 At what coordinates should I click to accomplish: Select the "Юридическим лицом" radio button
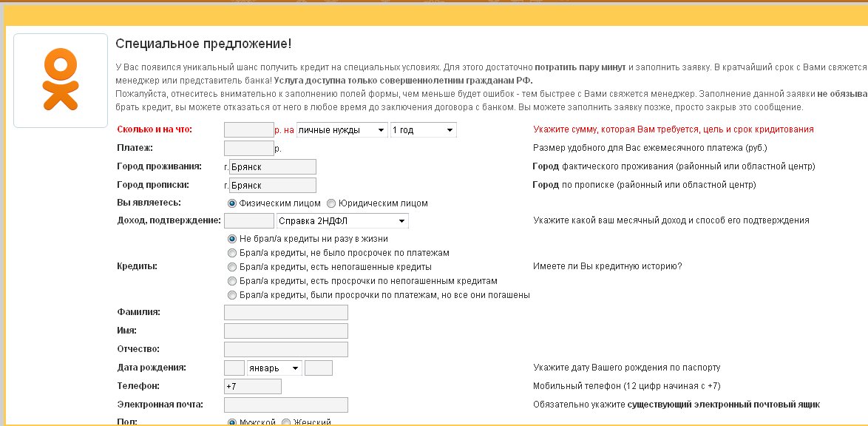[x=331, y=203]
